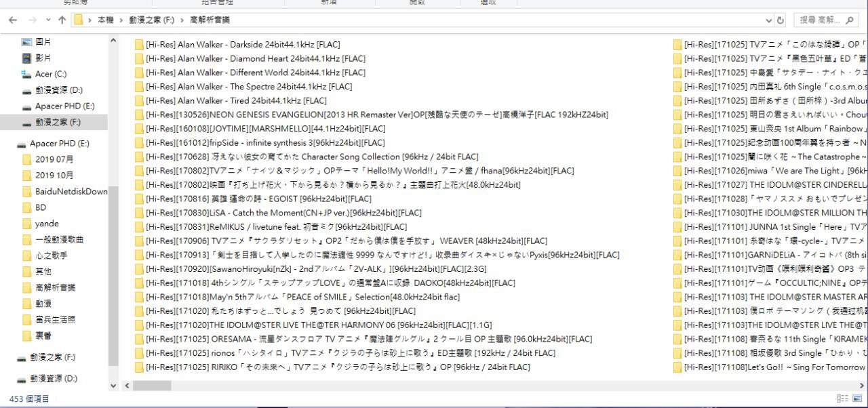Open 裏番 folder in sidebar
The height and width of the screenshot is (408, 868).
(x=43, y=335)
